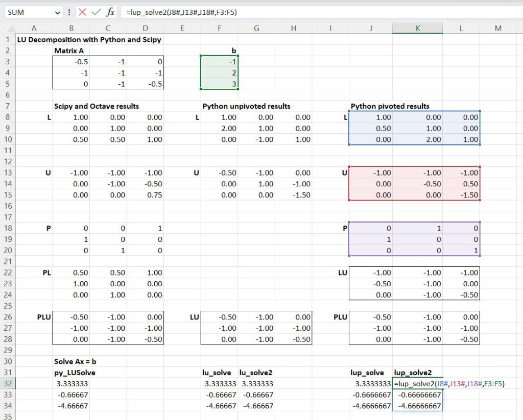This screenshot has height=420, width=523.
Task: Select the row 32 header
Action: (8, 384)
